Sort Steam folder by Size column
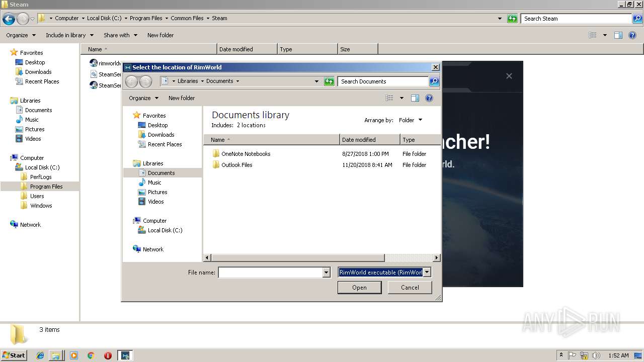The image size is (644, 362). pos(358,49)
